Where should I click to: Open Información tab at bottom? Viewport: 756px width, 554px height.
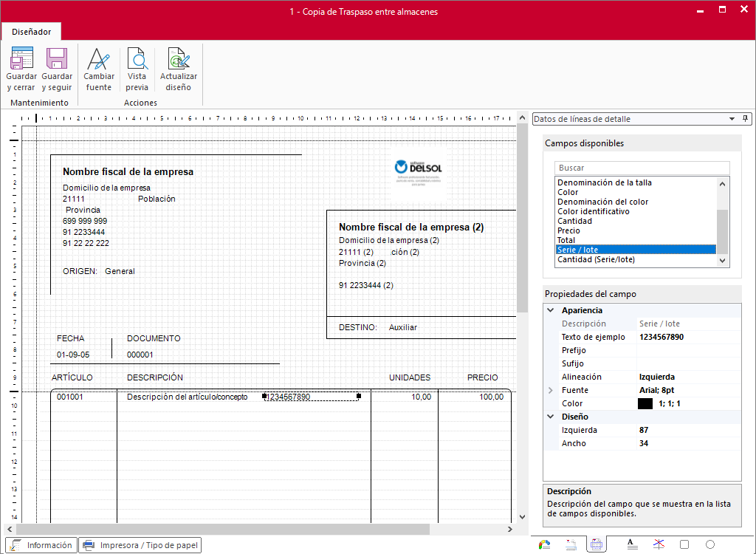41,545
